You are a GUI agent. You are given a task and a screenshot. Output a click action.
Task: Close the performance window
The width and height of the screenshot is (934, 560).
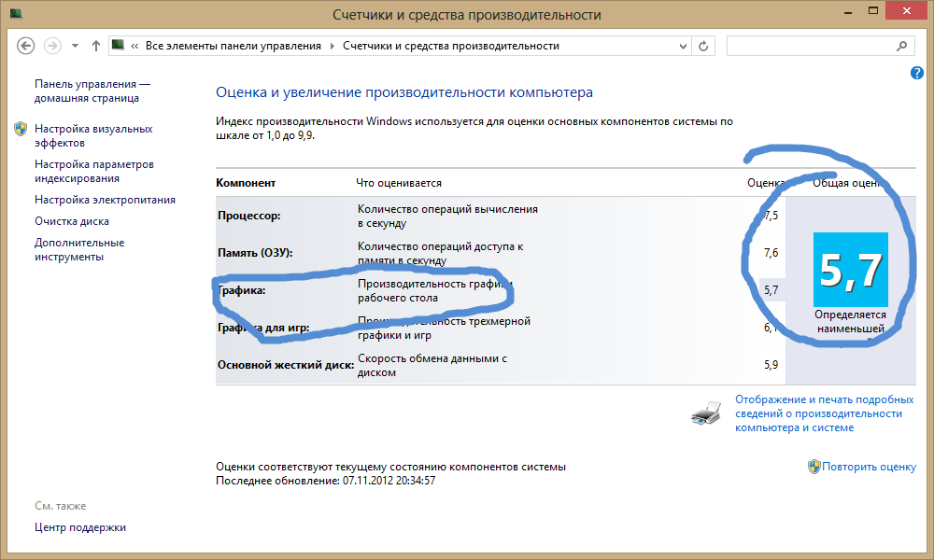point(907,10)
